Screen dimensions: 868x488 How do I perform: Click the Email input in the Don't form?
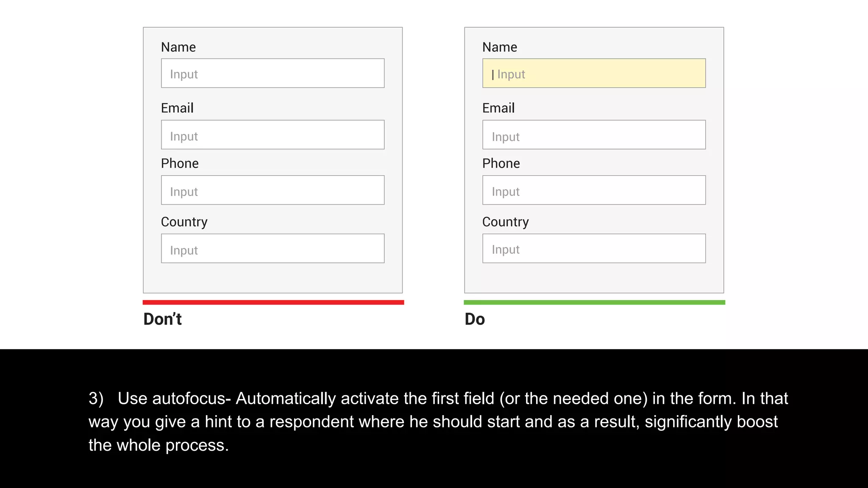(x=273, y=135)
